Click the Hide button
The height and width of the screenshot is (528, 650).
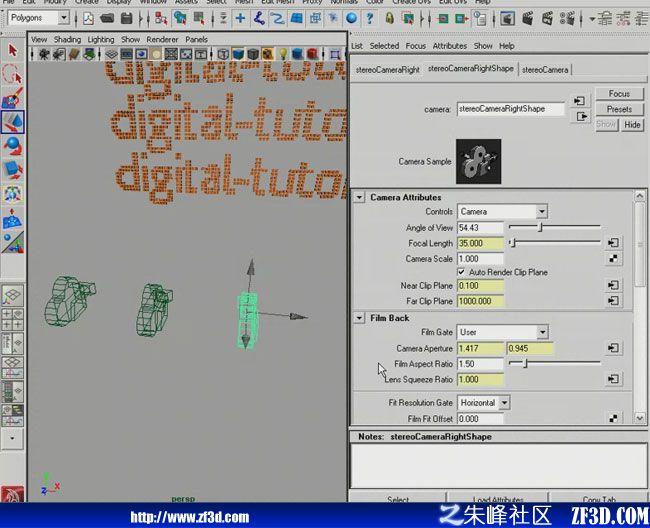click(x=632, y=125)
